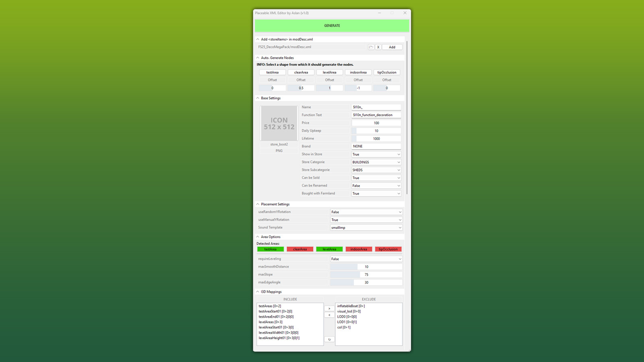Open the folder browser for modDesc.xml

point(371,47)
